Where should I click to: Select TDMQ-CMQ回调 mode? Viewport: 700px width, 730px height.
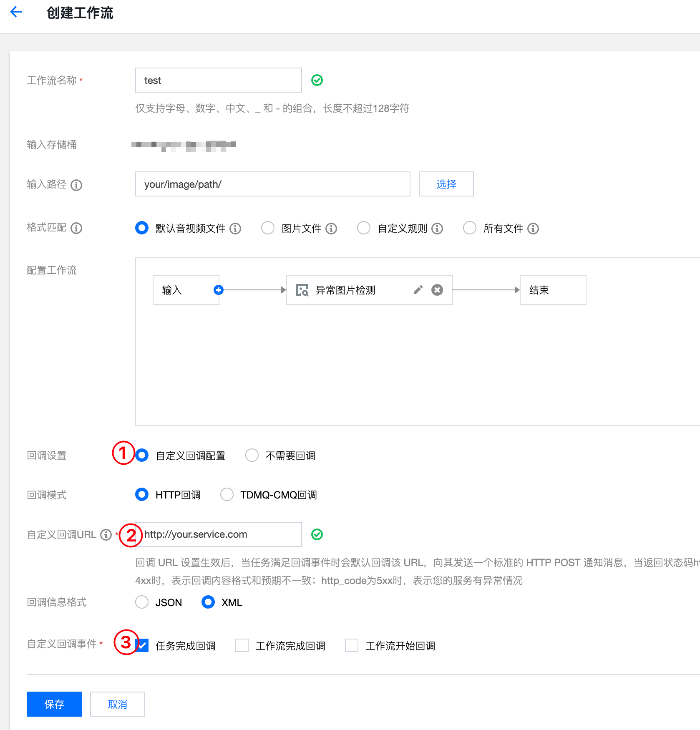[x=227, y=495]
